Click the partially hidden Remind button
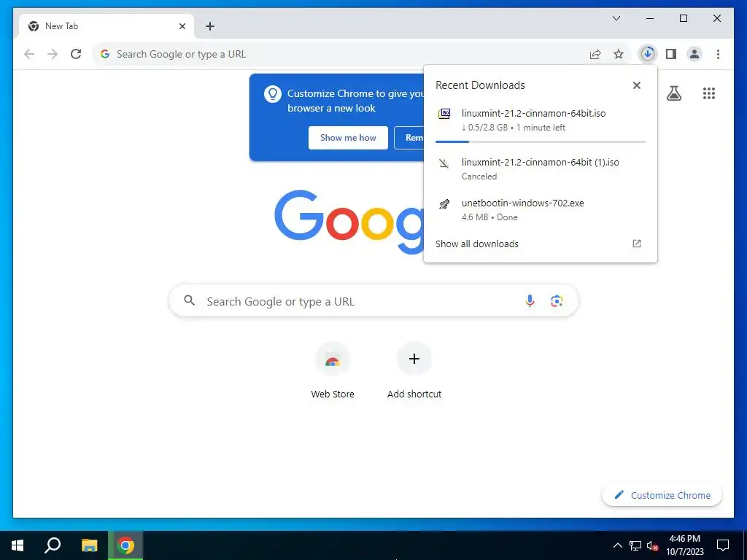This screenshot has width=747, height=560. click(409, 138)
